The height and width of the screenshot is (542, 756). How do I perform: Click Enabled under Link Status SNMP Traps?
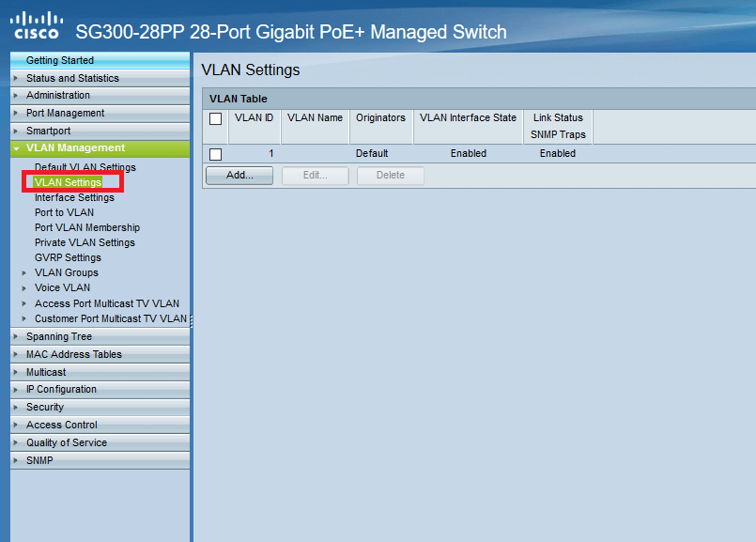pyautogui.click(x=558, y=154)
